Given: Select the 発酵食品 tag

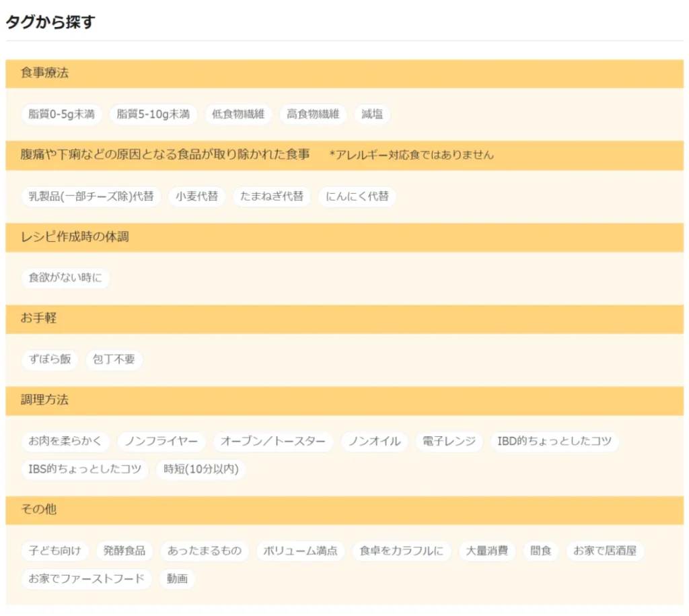Looking at the screenshot, I should click(x=124, y=551).
